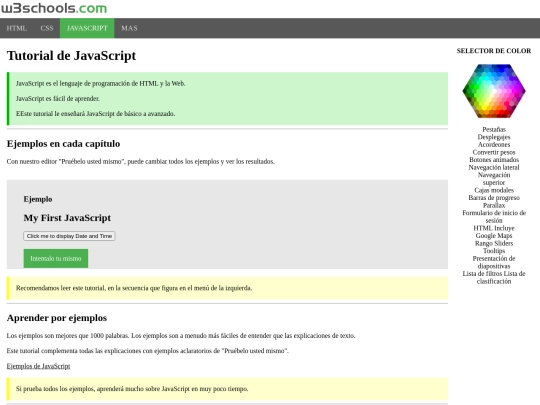The width and height of the screenshot is (540, 405).
Task: Click the 'Aprender por ejemplos' heading
Action: (57, 318)
